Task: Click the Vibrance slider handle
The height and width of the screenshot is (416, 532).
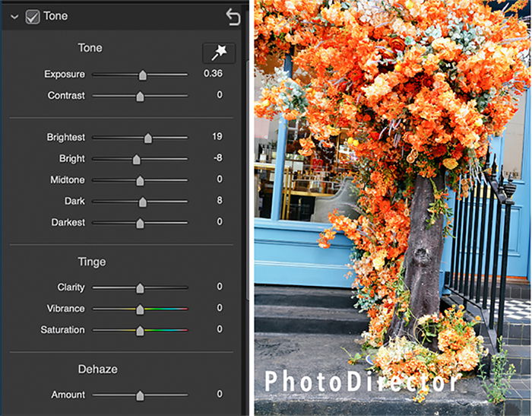Action: [x=140, y=310]
